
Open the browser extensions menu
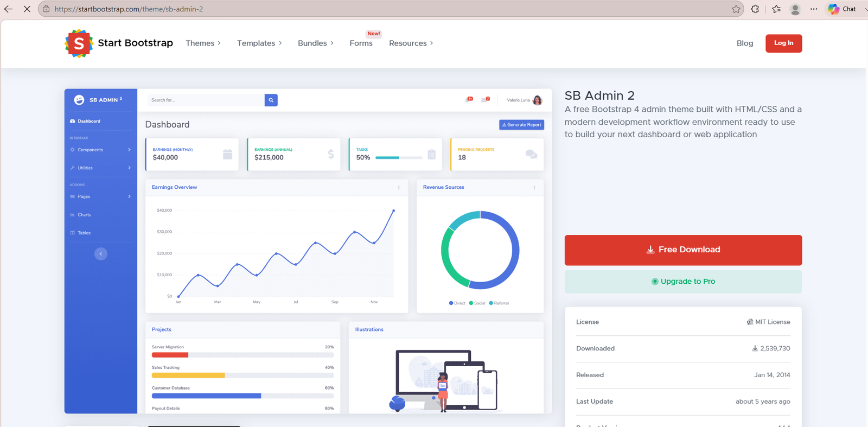coord(755,9)
